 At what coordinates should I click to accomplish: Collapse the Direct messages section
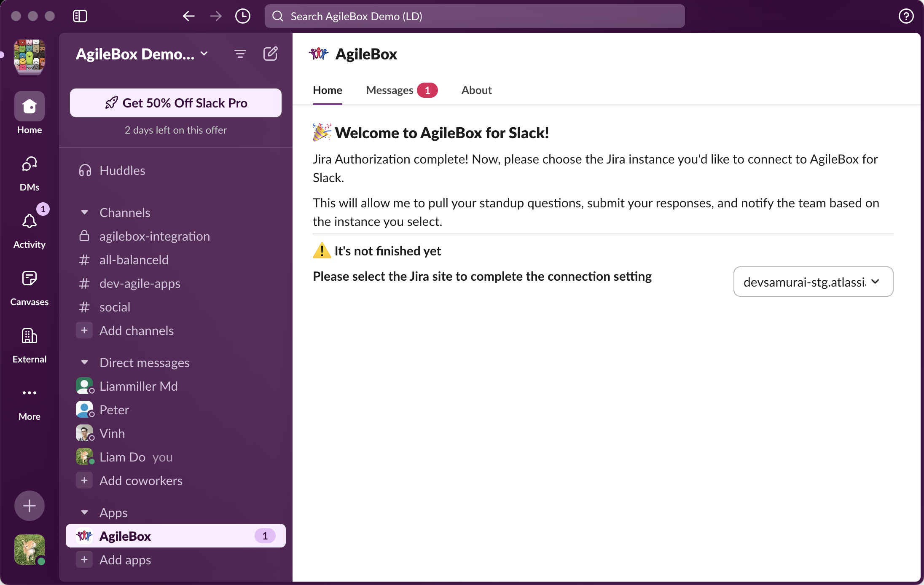click(85, 362)
